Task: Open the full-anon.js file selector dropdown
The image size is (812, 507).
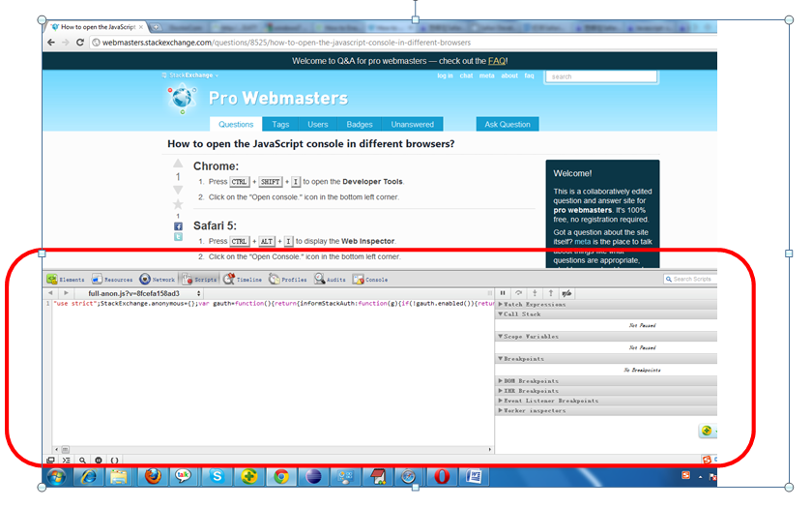Action: (x=143, y=293)
